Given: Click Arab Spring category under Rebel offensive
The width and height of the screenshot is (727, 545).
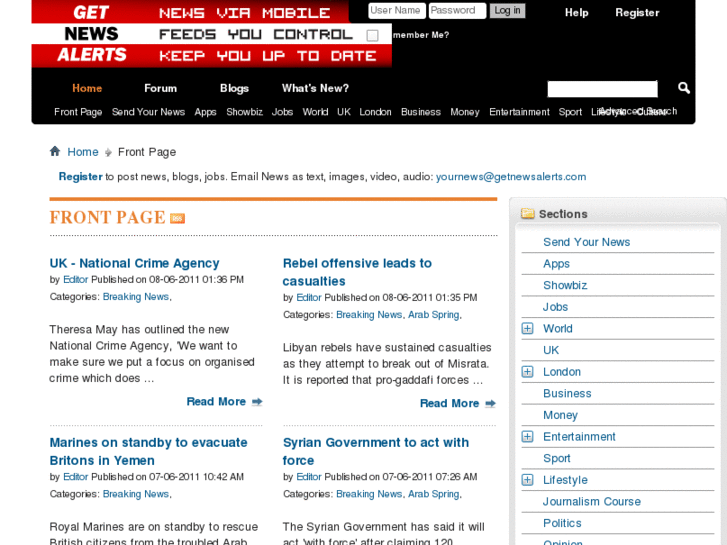Looking at the screenshot, I should click(434, 315).
